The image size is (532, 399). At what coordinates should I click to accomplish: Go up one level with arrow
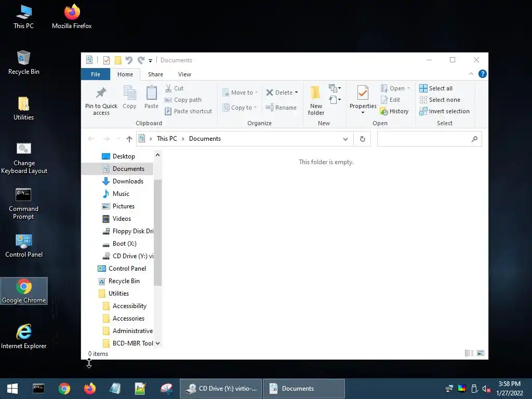click(129, 139)
